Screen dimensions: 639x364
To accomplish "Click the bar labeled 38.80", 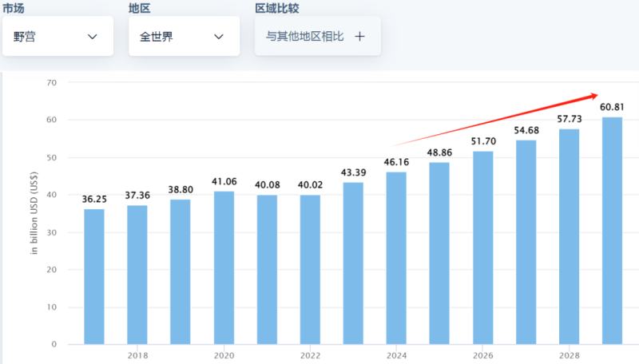I will [x=181, y=271].
